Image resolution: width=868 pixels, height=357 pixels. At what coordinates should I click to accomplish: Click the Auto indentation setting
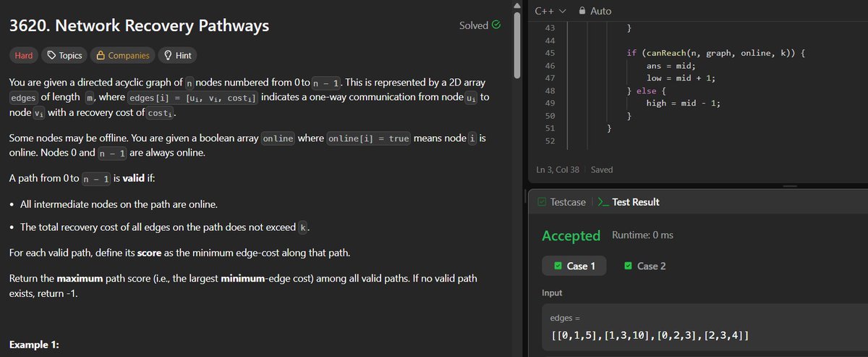tap(595, 11)
